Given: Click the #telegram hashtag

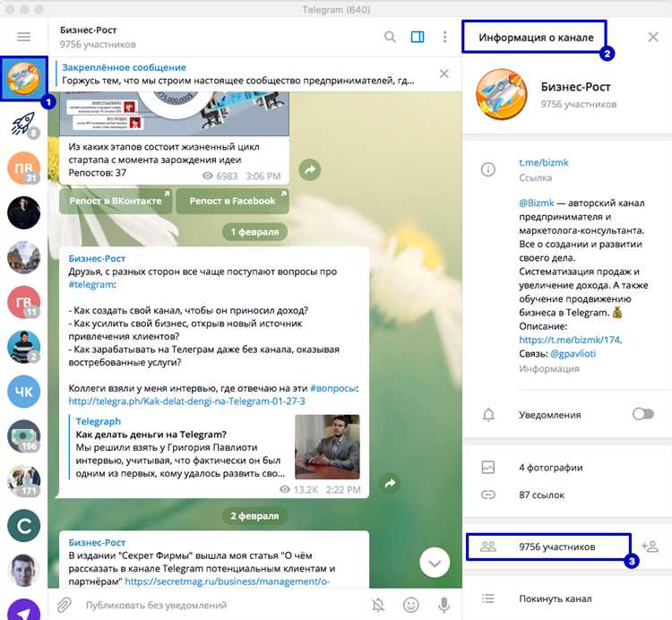Looking at the screenshot, I should point(91,285).
